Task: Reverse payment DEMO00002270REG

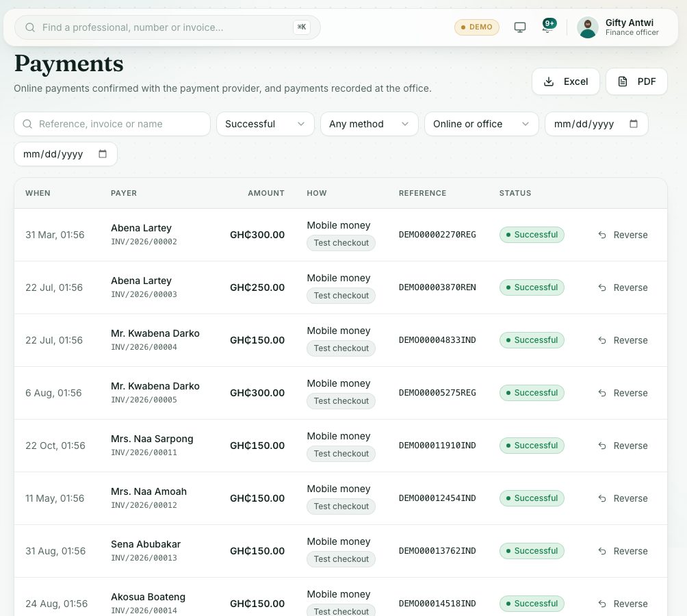Action: pos(623,235)
